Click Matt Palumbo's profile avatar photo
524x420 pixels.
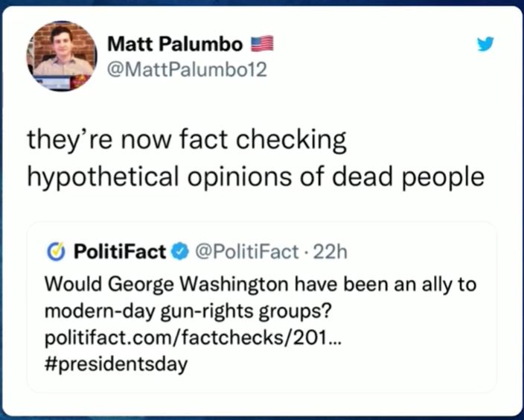(62, 56)
